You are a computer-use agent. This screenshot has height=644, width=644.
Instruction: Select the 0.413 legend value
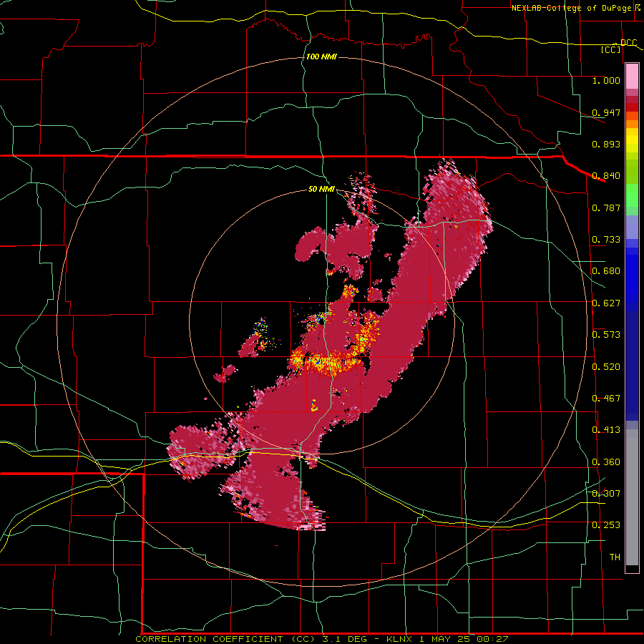coord(606,429)
